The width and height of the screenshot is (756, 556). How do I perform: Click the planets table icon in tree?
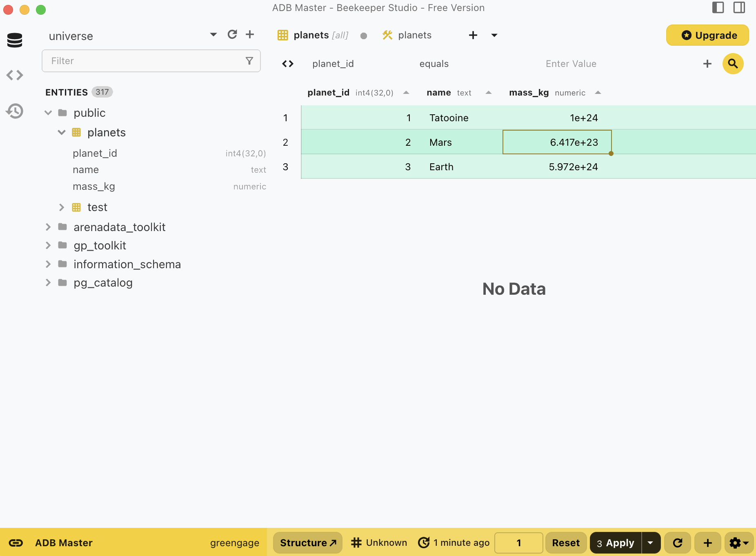(76, 132)
